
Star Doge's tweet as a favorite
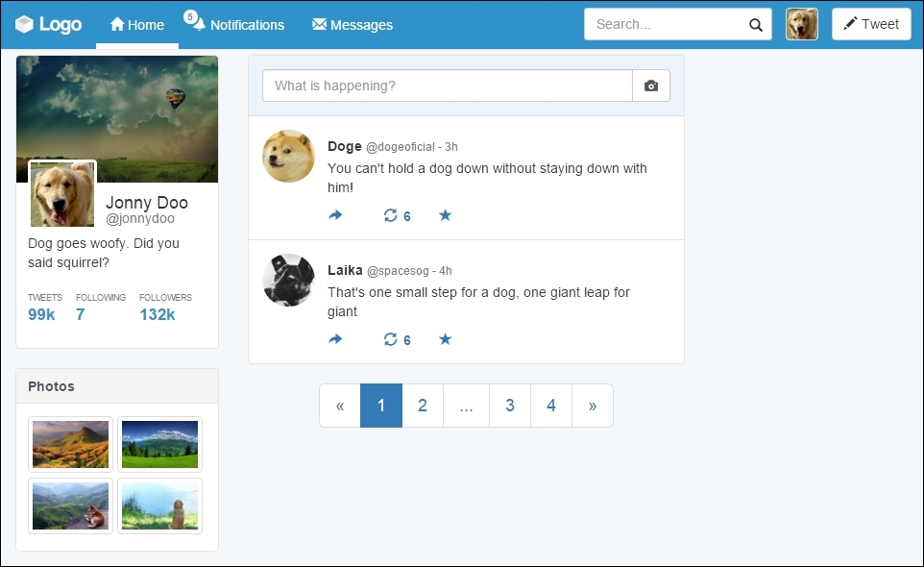coord(445,215)
